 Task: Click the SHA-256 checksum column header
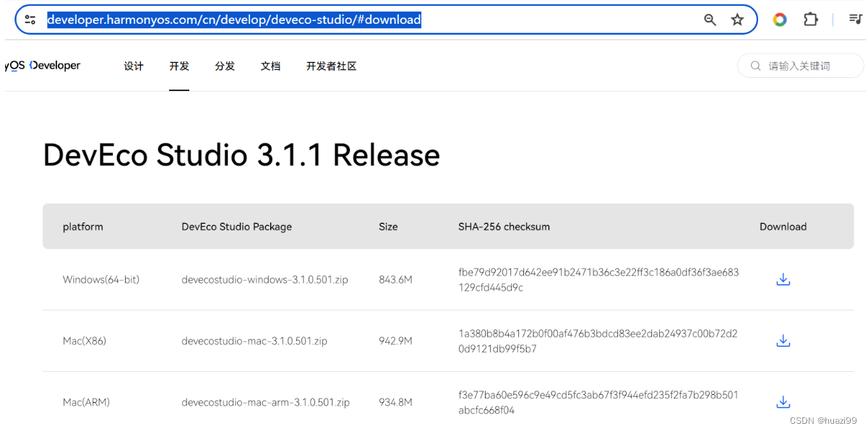(x=504, y=227)
